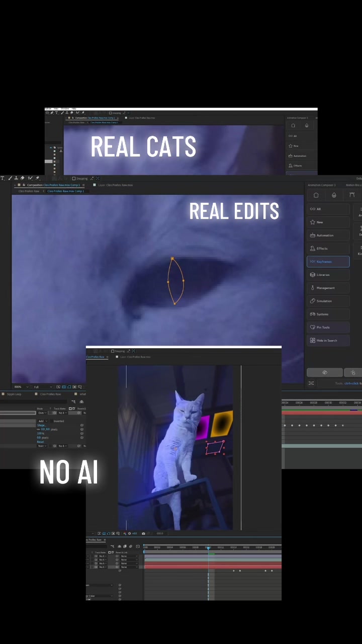
Task: Click settings icon beside 'Tools: ctrl+click' hint
Action: (x=311, y=383)
